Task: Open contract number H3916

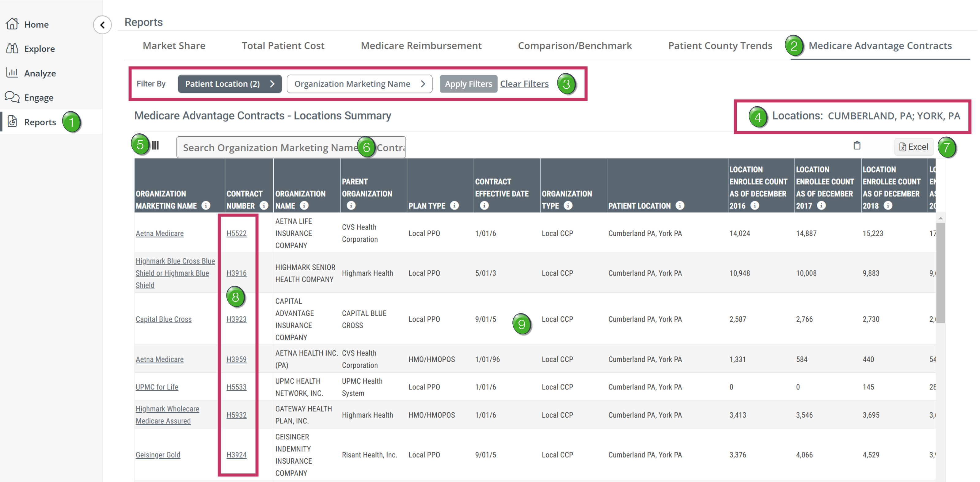Action: (236, 273)
